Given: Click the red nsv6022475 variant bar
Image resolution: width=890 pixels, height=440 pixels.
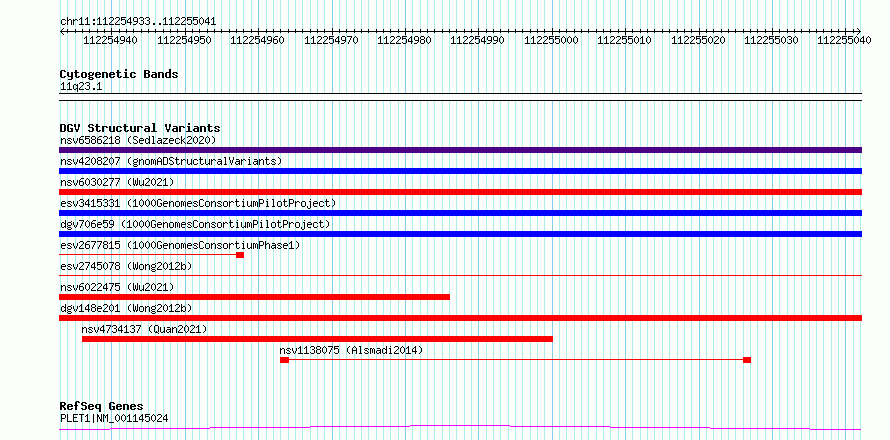Looking at the screenshot, I should point(254,297).
